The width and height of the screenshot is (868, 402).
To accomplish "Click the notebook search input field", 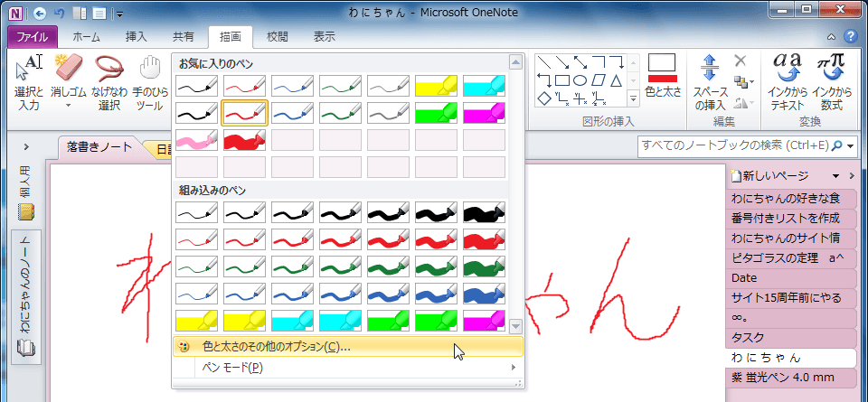I will pos(734,145).
